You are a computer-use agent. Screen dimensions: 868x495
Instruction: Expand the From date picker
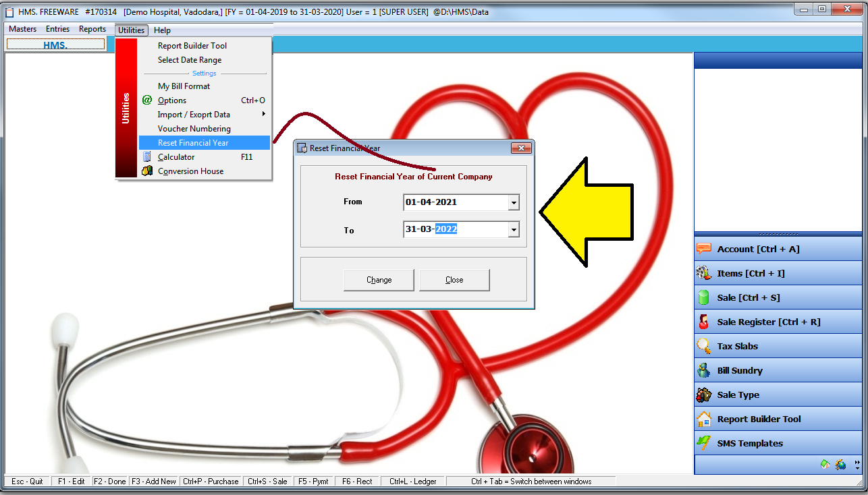tap(513, 202)
